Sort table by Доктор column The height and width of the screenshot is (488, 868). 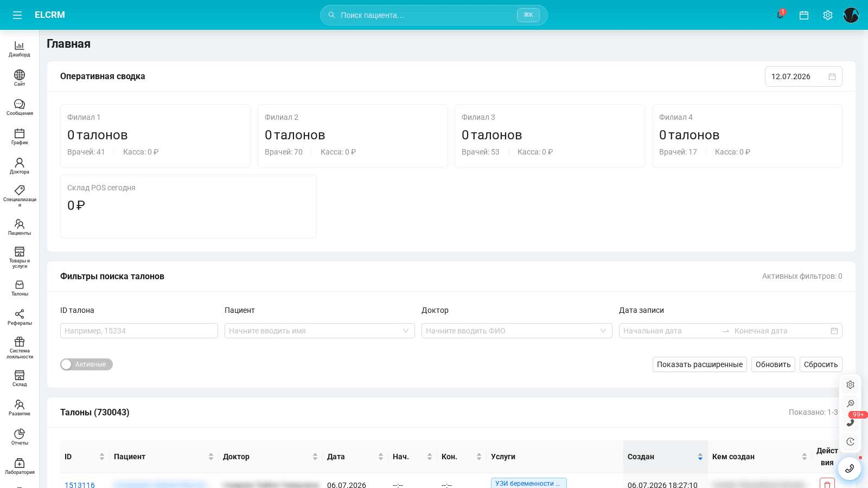click(270, 457)
